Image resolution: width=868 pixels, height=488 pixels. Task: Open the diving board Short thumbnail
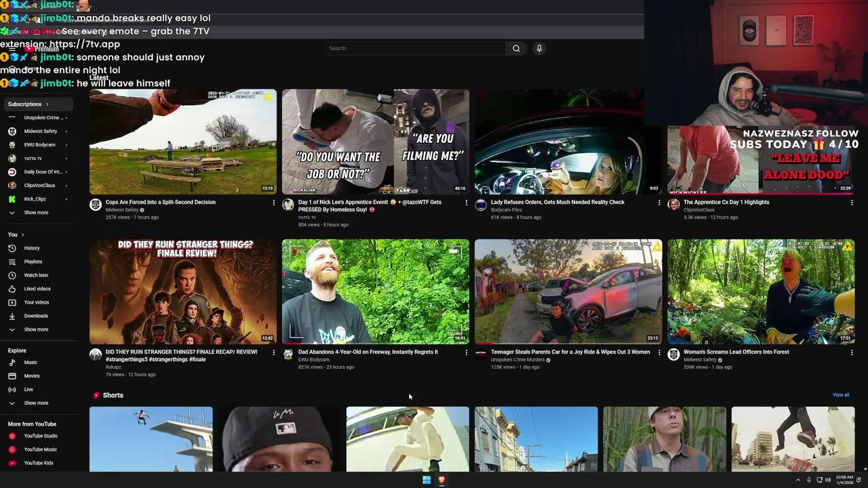151,439
